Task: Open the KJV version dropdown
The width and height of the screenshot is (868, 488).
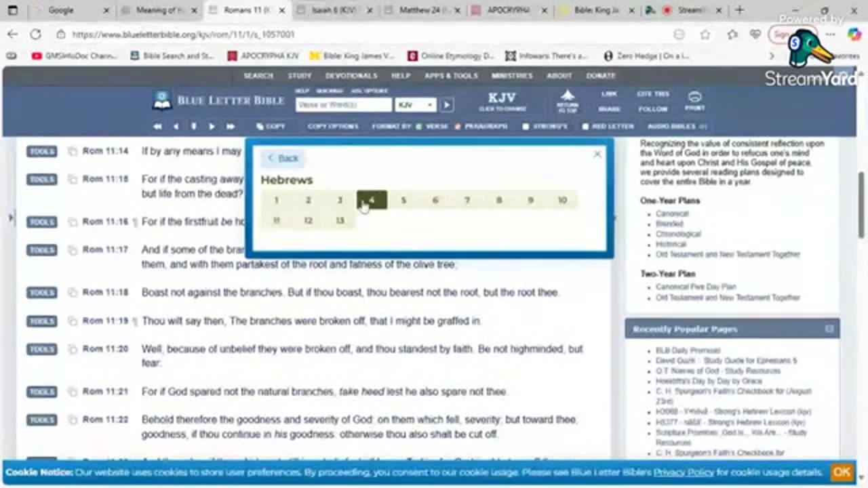Action: tap(415, 105)
